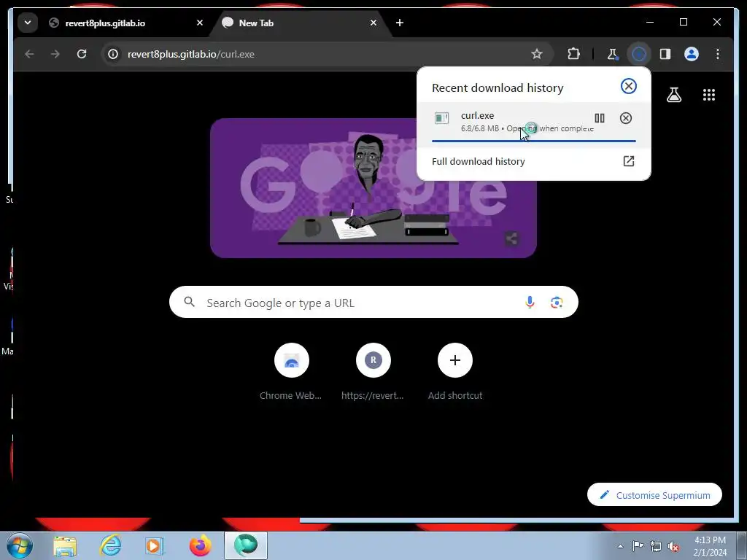Viewport: 747px width, 560px height.
Task: Open Full download history
Action: point(533,161)
